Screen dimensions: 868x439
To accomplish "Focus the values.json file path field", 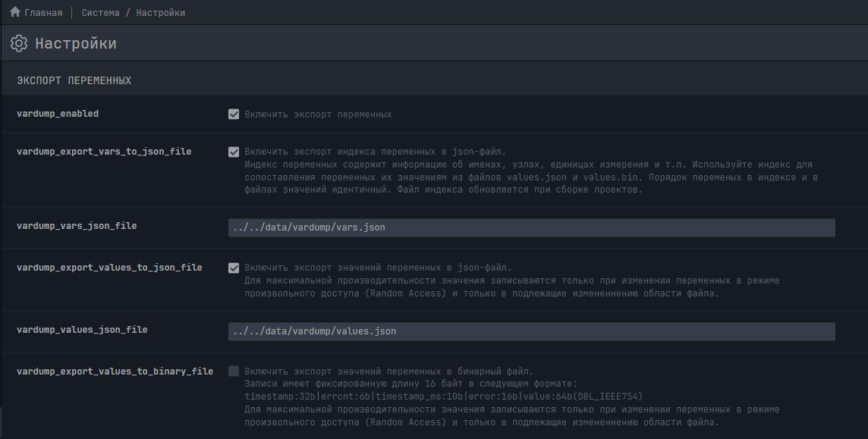I will (531, 331).
